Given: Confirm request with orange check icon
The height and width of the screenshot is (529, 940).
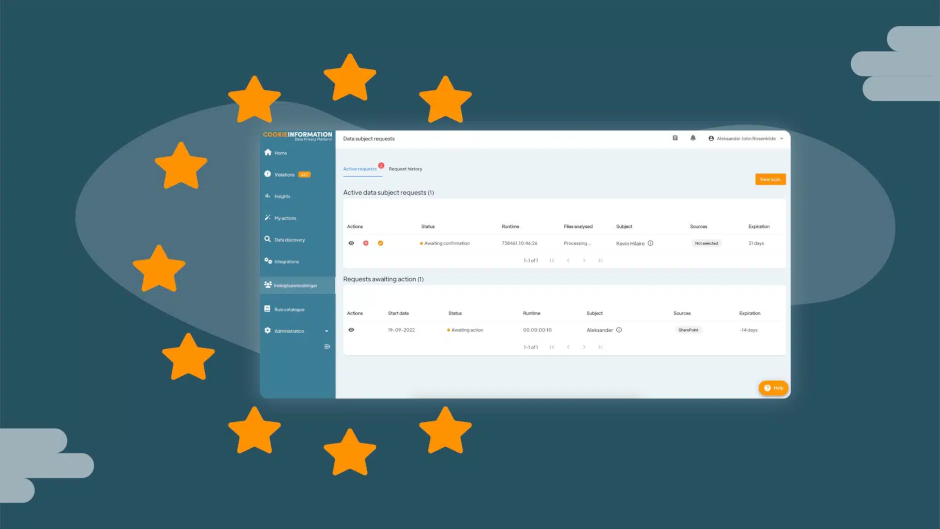Looking at the screenshot, I should 380,244.
